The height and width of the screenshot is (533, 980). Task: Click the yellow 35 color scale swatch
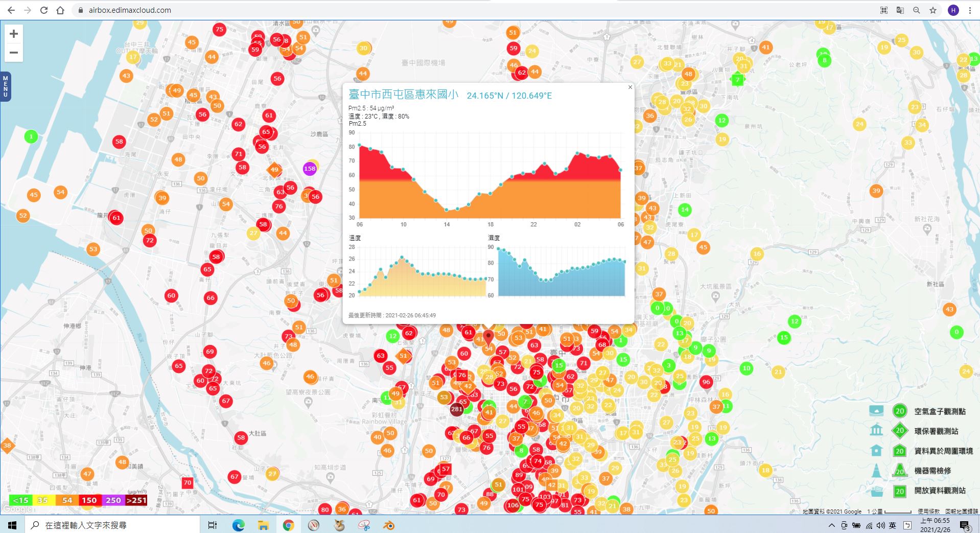43,500
